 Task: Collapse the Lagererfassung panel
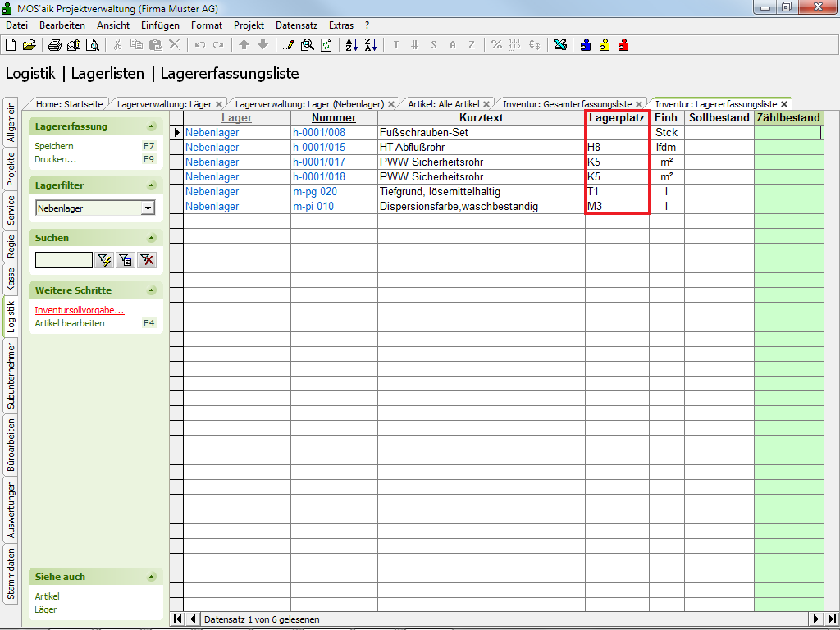152,126
